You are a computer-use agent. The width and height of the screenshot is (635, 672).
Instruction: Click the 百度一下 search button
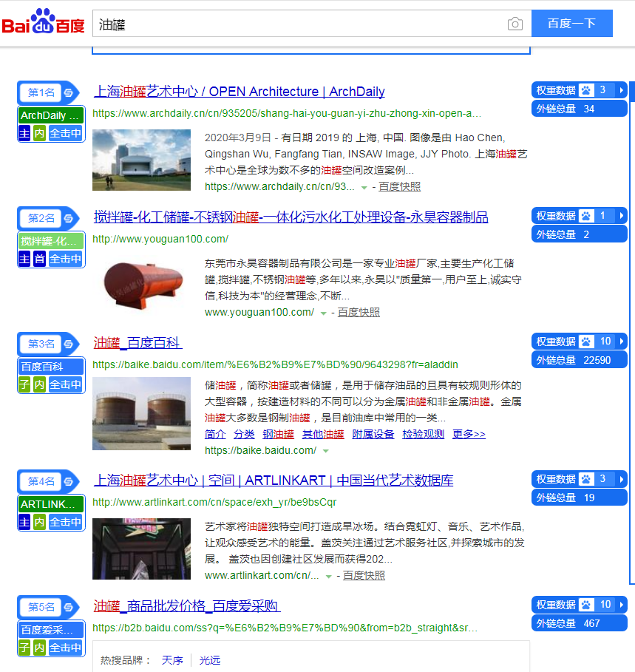[572, 24]
